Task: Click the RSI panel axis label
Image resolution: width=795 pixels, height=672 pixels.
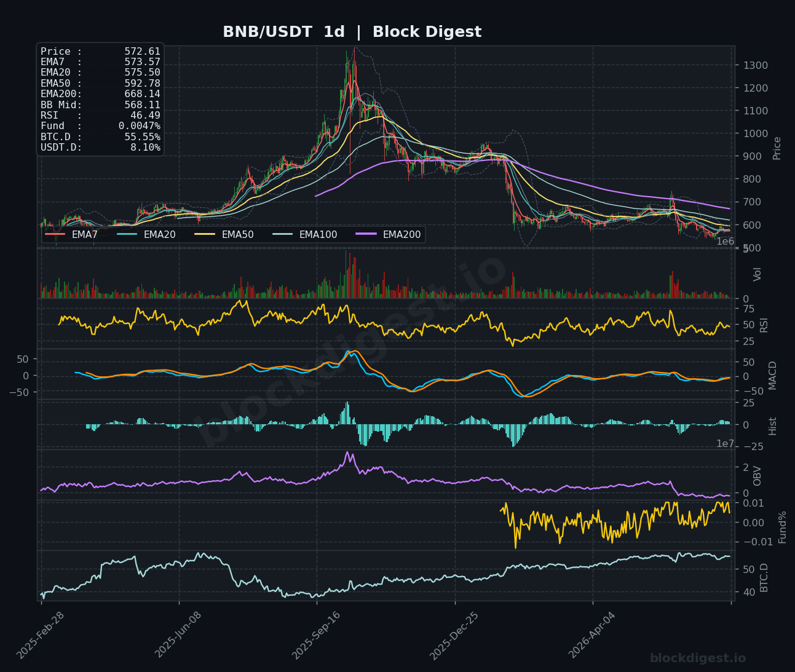Action: click(x=764, y=324)
